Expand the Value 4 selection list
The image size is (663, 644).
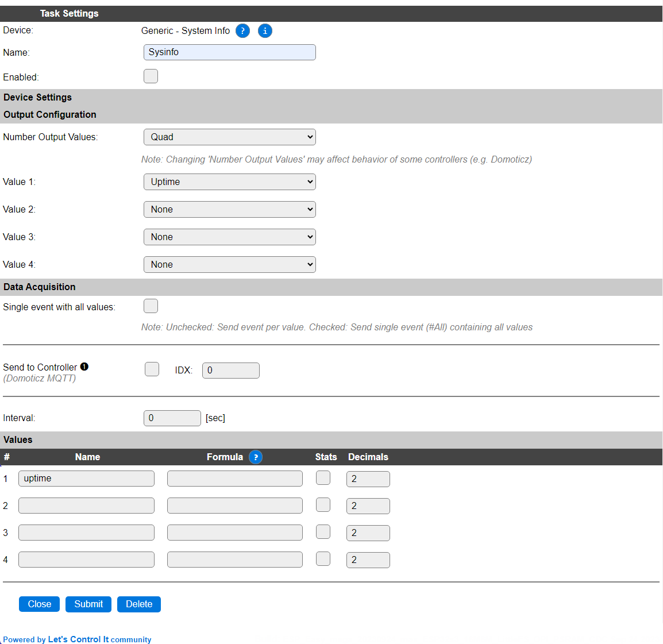[x=230, y=265]
